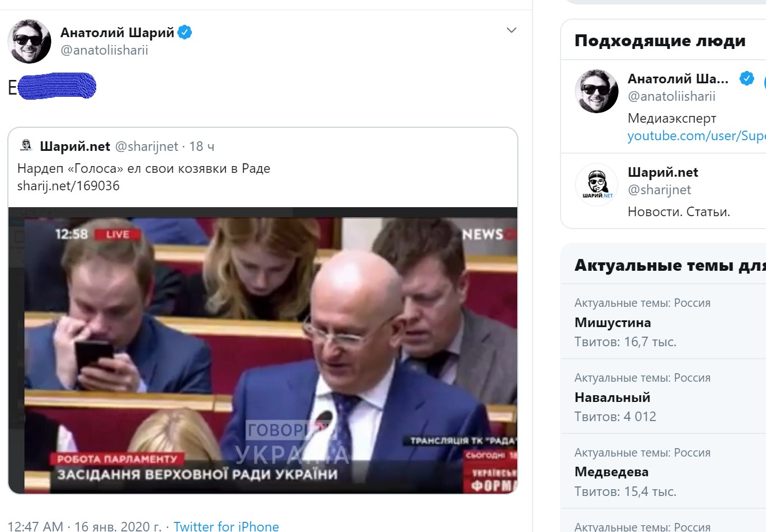Open the parliament video thumbnail
This screenshot has height=532, width=766.
pos(263,351)
